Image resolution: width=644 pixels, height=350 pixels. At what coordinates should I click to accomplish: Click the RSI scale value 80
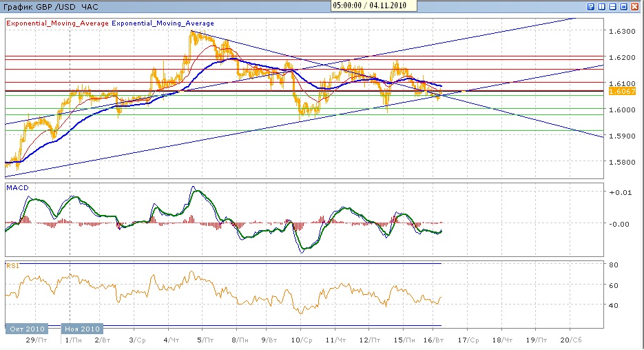(614, 265)
